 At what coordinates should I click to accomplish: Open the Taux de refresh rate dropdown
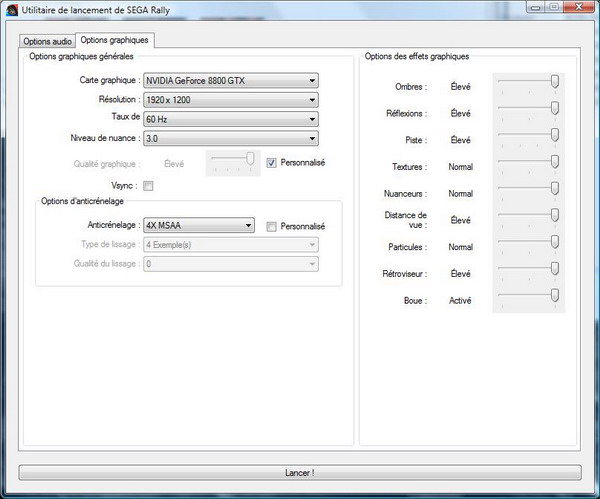(230, 119)
